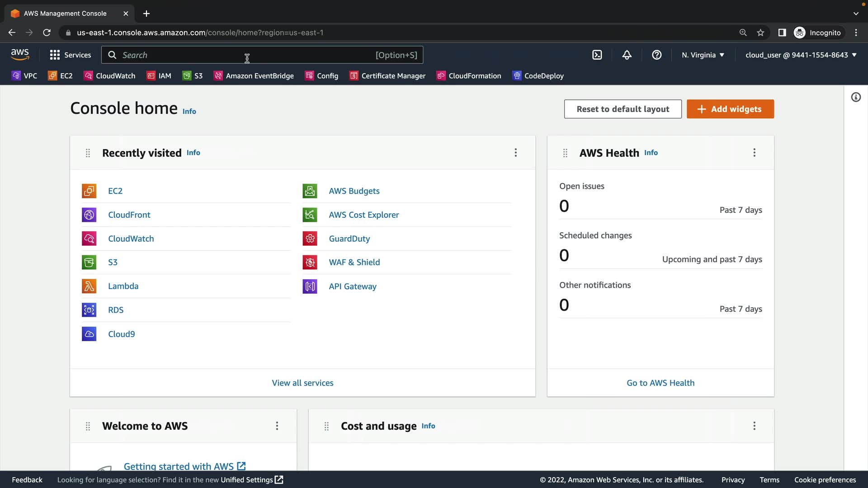Click the AWS search input field

click(244, 55)
